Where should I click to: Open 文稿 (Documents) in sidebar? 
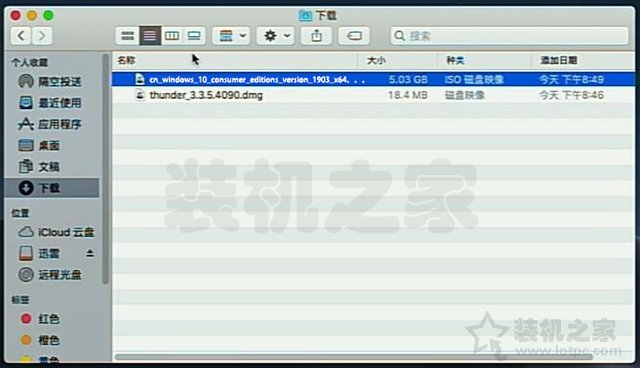tap(51, 166)
